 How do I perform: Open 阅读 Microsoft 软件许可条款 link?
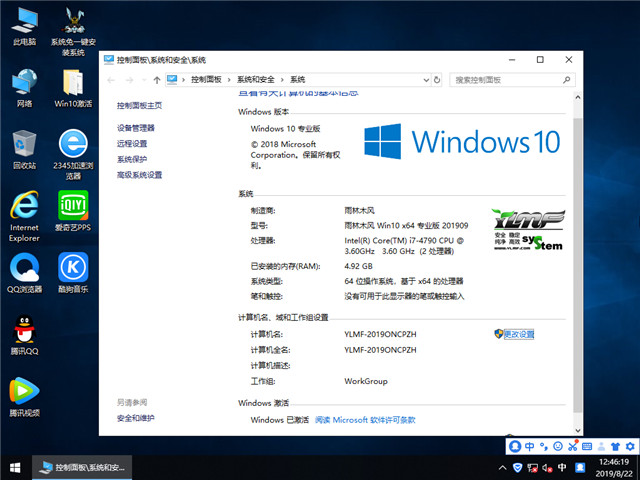pyautogui.click(x=365, y=420)
